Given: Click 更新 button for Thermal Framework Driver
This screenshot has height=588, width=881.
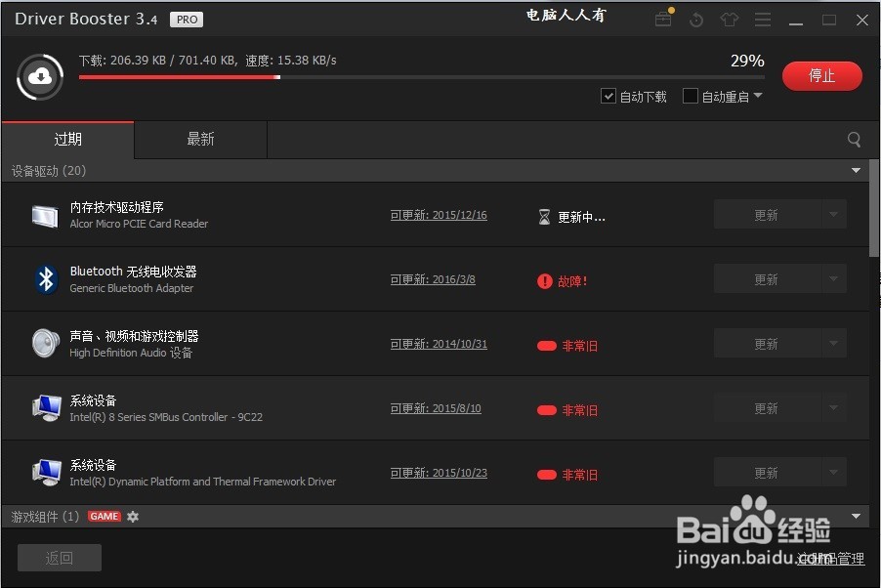Looking at the screenshot, I should click(768, 472).
